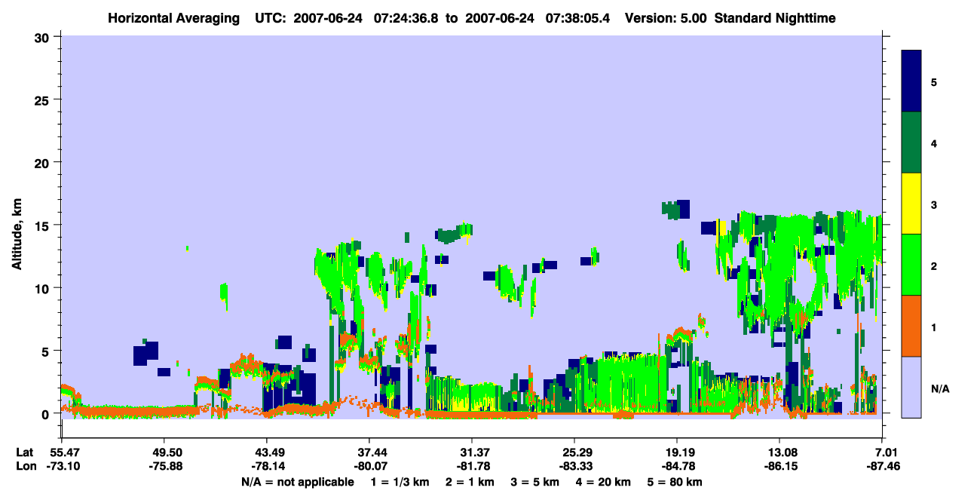Click the '1 = 1/3 km' legend note
This screenshot has height=503, width=980.
400,482
